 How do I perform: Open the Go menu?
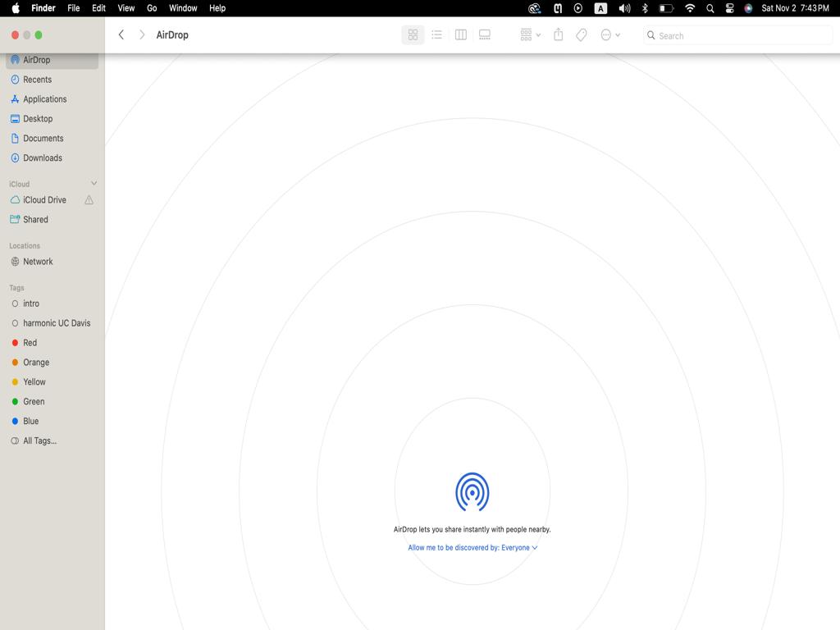click(x=152, y=8)
